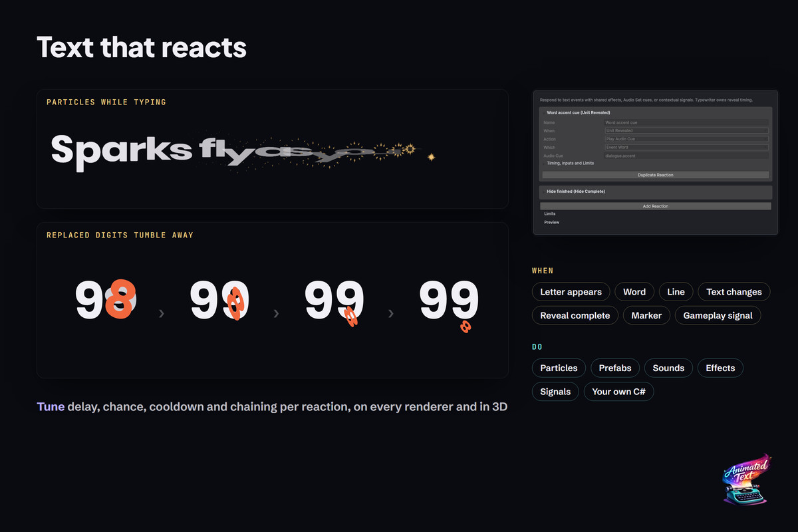This screenshot has width=798, height=532.
Task: Click the Add Reaction button
Action: (656, 206)
